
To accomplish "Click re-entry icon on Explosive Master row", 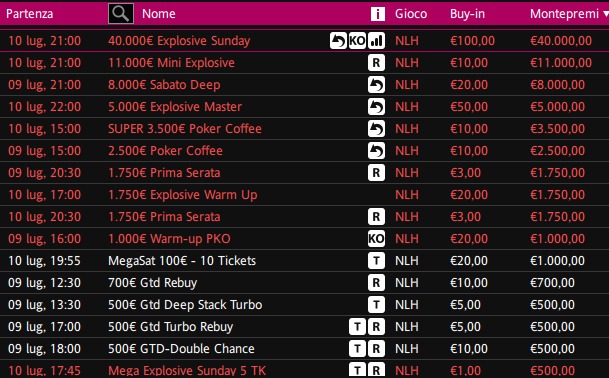I will 376,106.
